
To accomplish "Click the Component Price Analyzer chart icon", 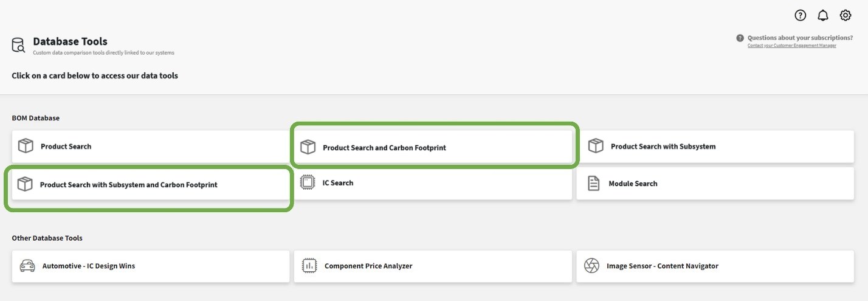I will point(309,266).
